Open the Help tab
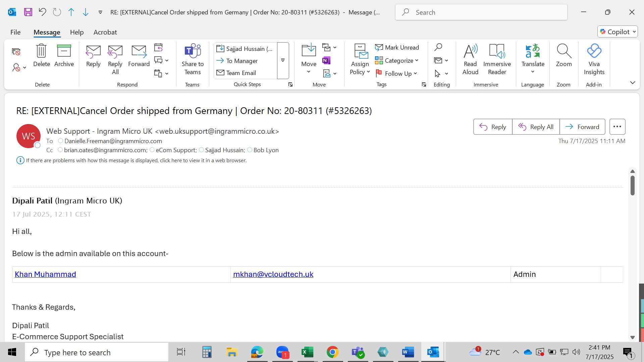The height and width of the screenshot is (362, 644). 77,32
